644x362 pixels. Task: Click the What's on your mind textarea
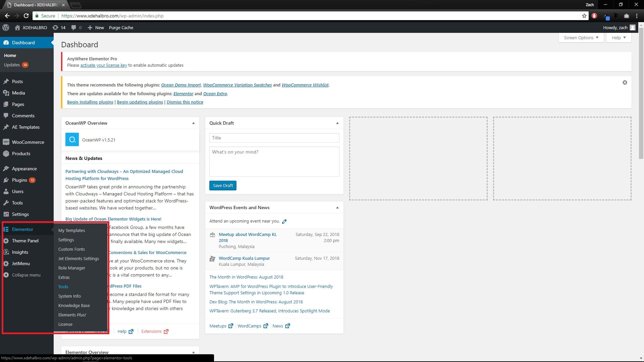click(x=274, y=161)
